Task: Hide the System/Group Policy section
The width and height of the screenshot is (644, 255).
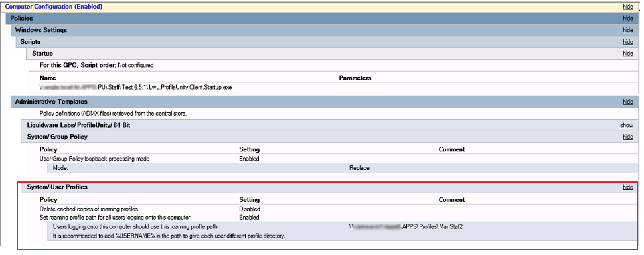Action: (x=627, y=137)
